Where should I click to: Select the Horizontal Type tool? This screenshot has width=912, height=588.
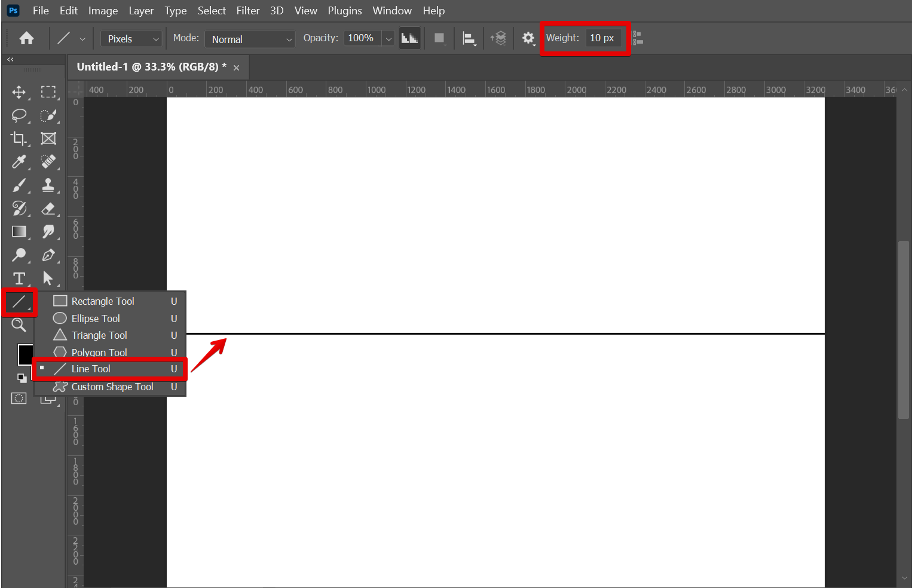pyautogui.click(x=19, y=278)
